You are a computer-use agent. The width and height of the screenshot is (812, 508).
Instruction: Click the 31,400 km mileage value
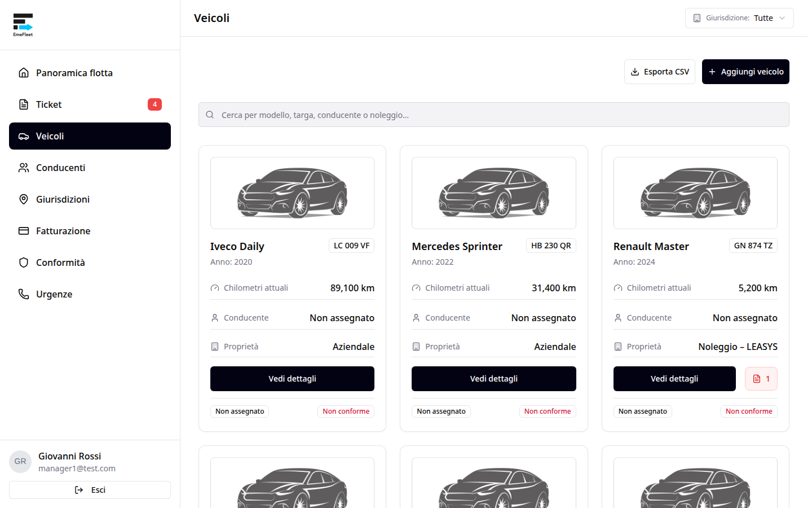554,288
